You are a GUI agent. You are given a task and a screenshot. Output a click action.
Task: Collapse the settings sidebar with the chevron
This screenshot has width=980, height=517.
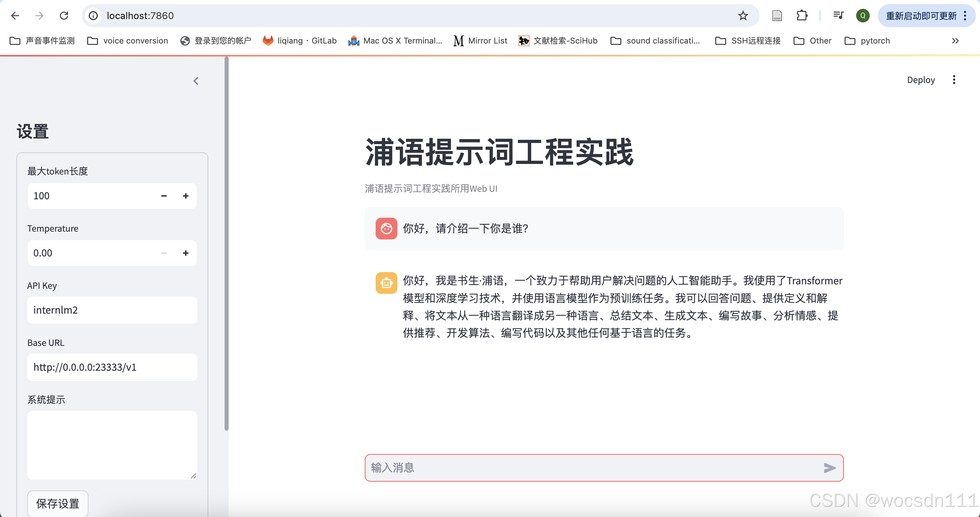click(196, 81)
